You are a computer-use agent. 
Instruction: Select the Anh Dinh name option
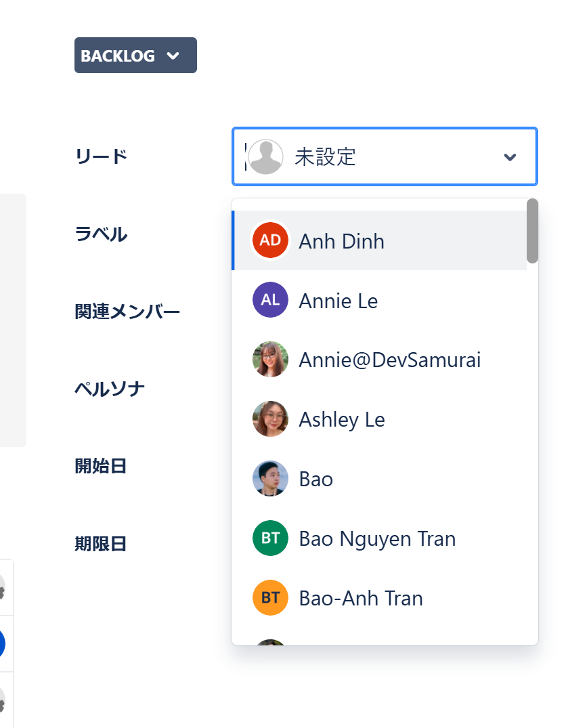pos(341,241)
